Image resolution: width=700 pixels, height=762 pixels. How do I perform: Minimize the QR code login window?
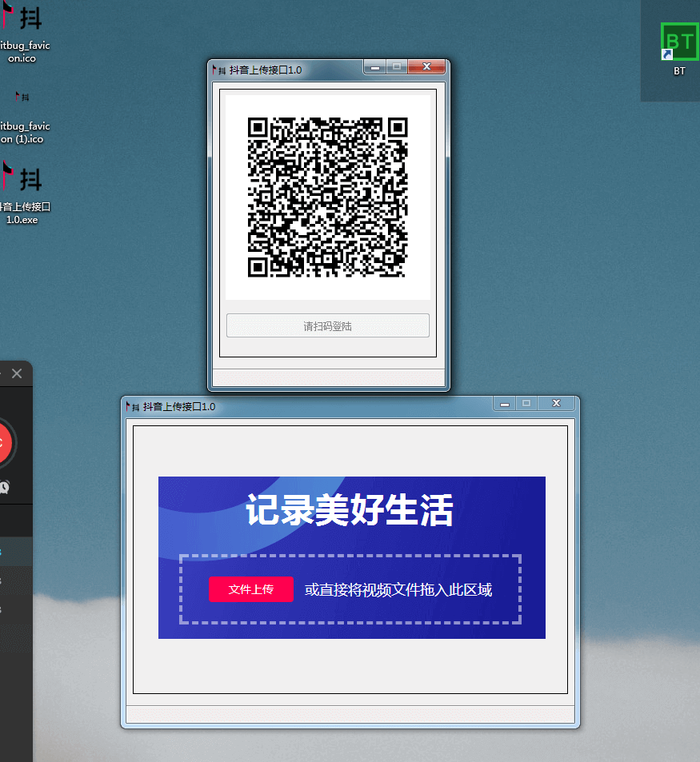pyautogui.click(x=374, y=67)
